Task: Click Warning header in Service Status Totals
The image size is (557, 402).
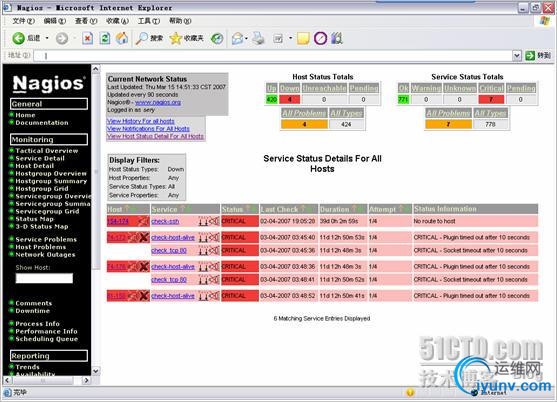Action: point(426,88)
